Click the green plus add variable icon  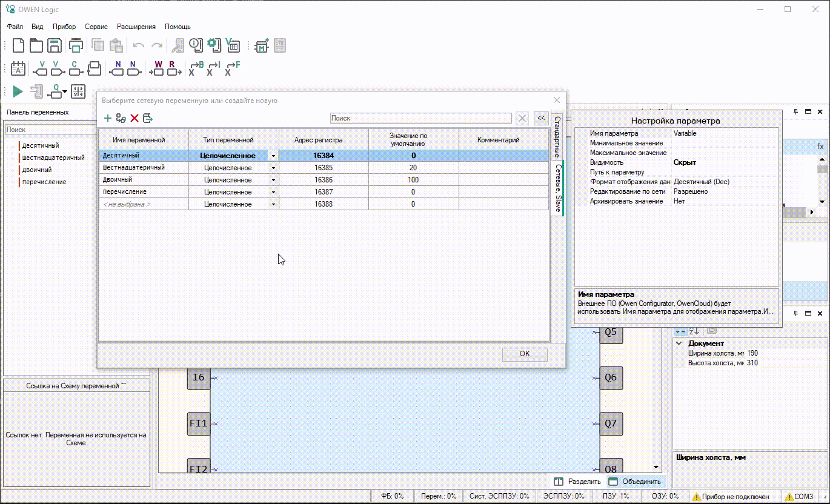click(108, 118)
